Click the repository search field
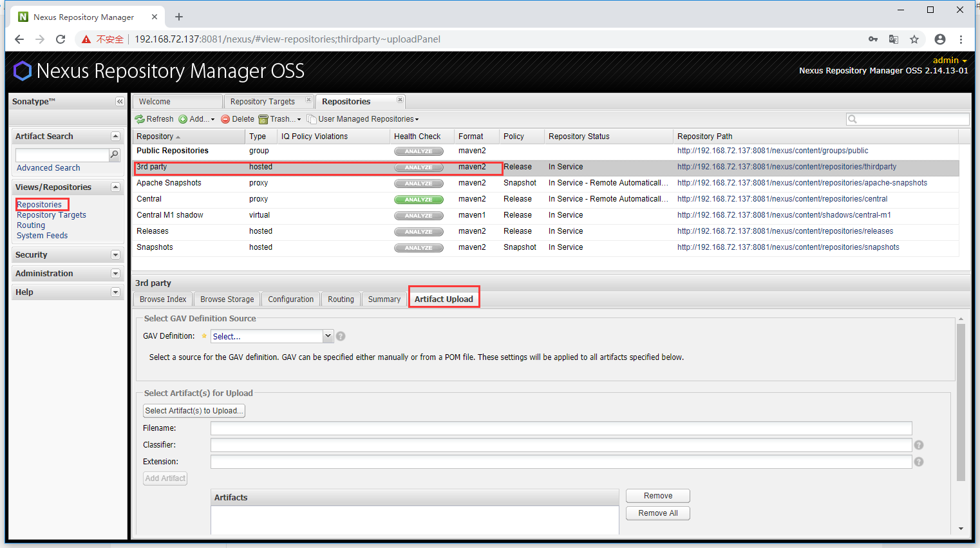The width and height of the screenshot is (980, 548). (907, 119)
